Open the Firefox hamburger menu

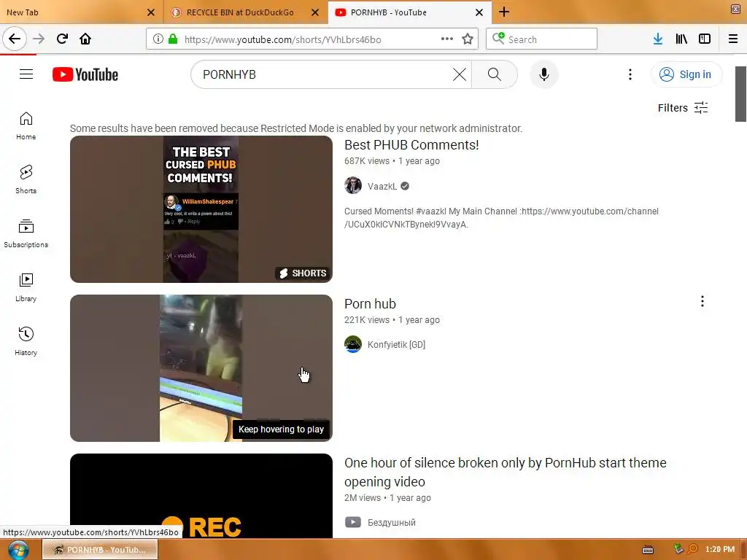[733, 39]
